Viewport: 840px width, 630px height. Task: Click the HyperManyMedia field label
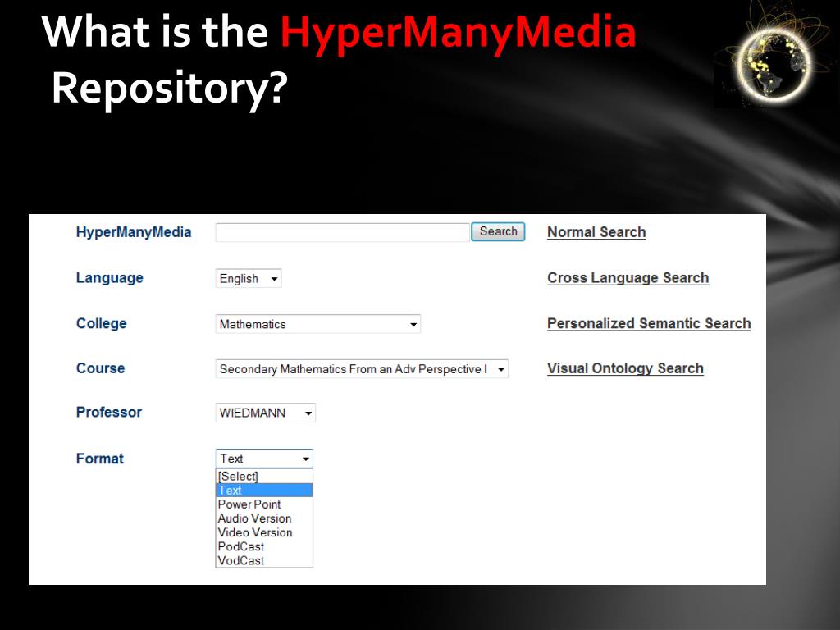pos(134,232)
